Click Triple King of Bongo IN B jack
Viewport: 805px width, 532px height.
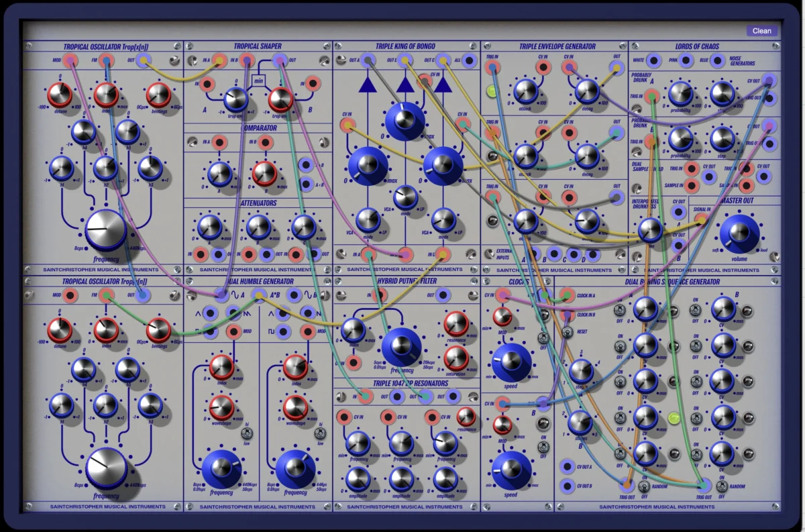(x=405, y=255)
